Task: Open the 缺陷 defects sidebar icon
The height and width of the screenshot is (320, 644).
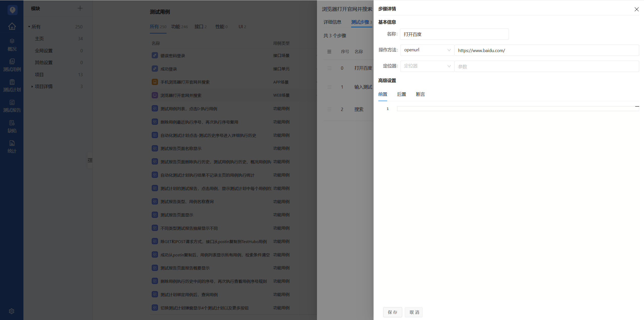Action: click(x=12, y=126)
